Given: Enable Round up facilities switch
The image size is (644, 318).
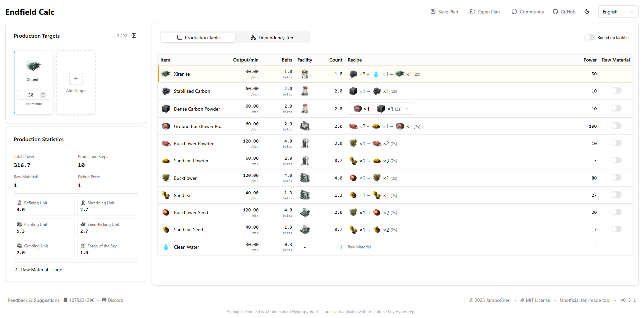Looking at the screenshot, I should click(x=589, y=38).
